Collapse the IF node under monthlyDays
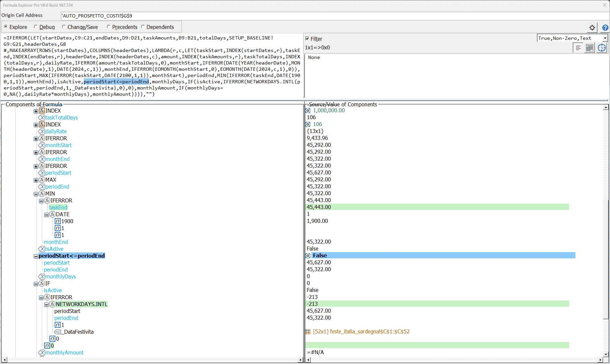 point(36,284)
